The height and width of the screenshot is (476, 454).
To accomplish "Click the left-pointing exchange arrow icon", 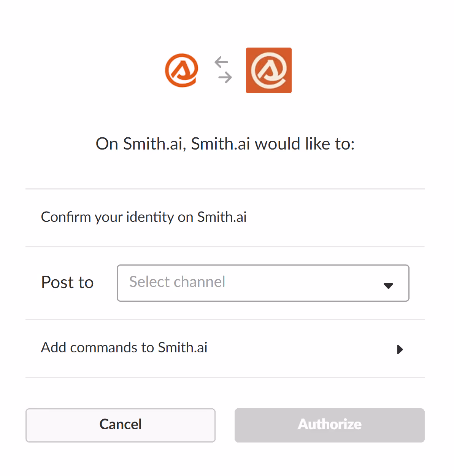I will [x=222, y=62].
